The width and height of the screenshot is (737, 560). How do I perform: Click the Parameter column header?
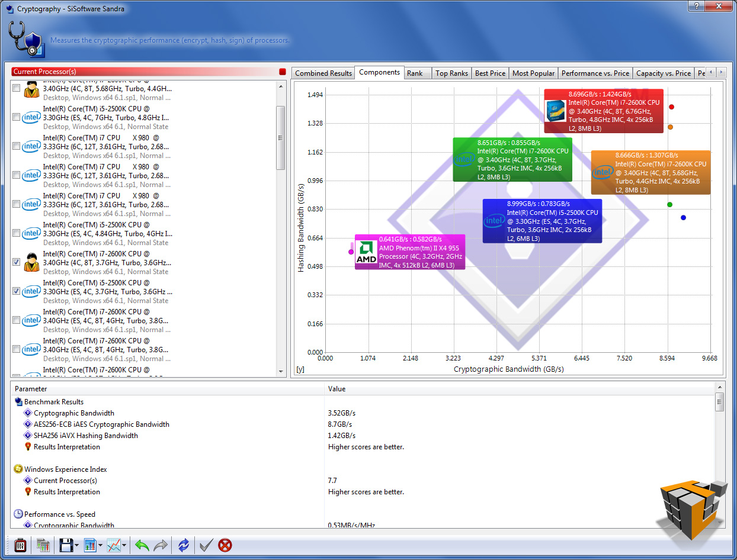[x=168, y=389]
